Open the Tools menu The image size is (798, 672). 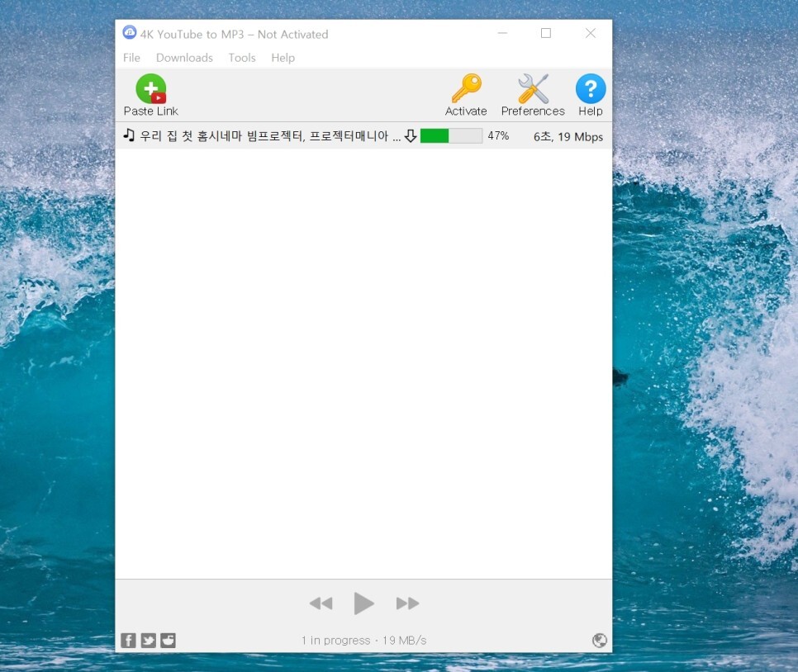[242, 58]
